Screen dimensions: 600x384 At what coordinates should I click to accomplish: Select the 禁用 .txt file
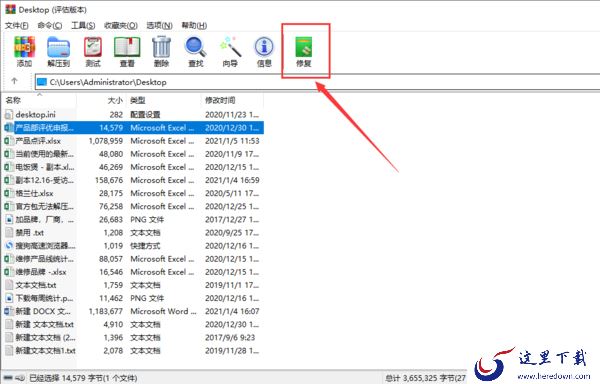tap(133, 233)
